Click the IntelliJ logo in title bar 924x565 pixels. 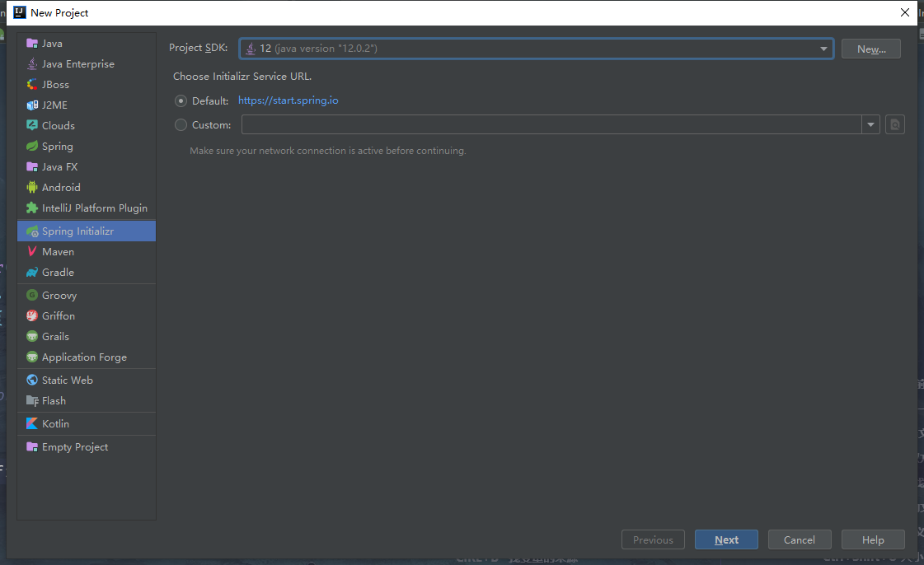[20, 12]
